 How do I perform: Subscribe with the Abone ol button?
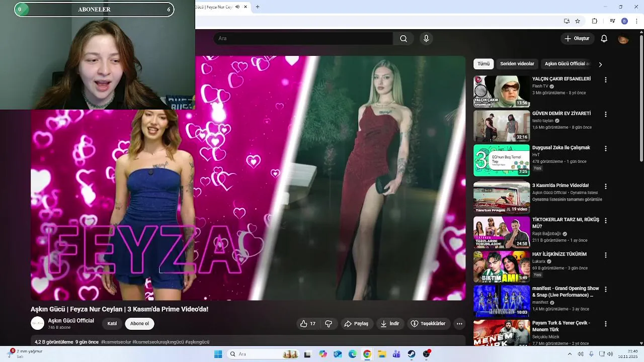(139, 324)
